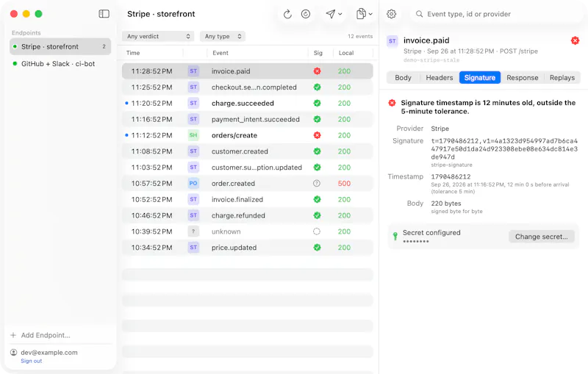Select the payment_intent.succeeded event row

(248, 119)
